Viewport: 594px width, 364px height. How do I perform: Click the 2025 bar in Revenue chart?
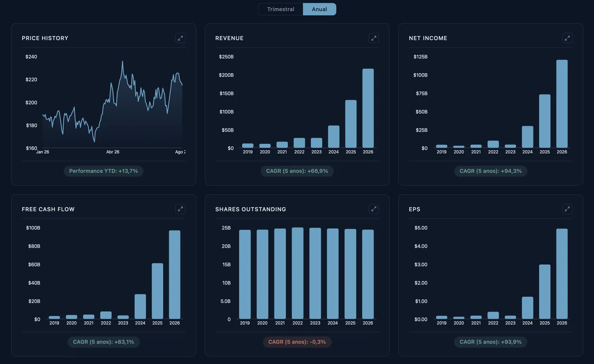351,124
